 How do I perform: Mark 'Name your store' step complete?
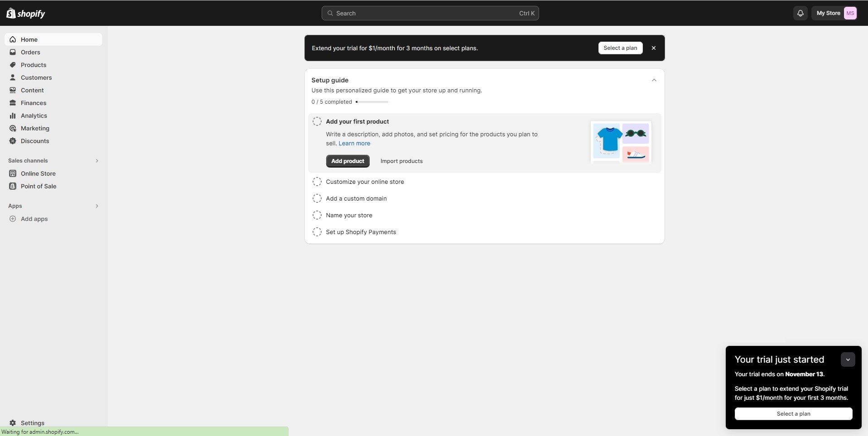[317, 215]
